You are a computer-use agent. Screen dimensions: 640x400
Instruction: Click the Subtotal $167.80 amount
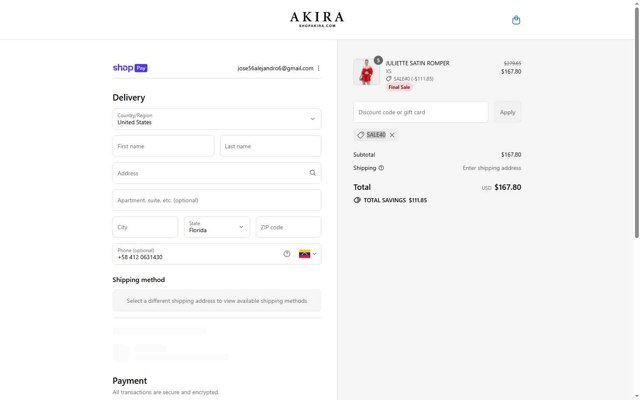click(x=511, y=155)
